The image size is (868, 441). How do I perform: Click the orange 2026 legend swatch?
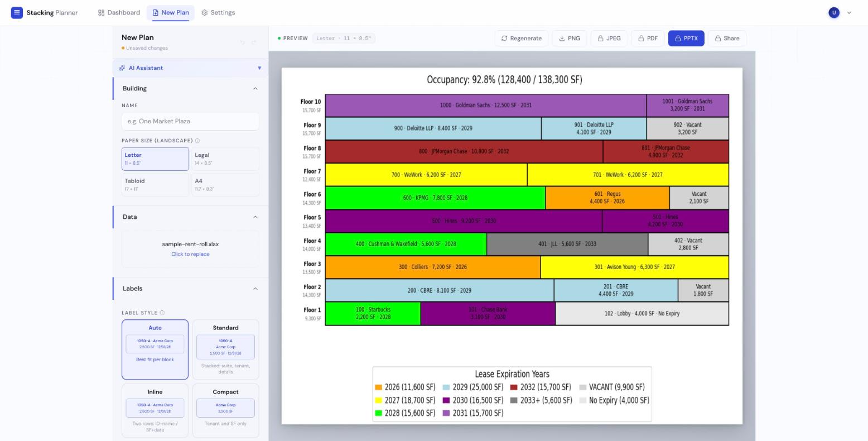point(379,387)
